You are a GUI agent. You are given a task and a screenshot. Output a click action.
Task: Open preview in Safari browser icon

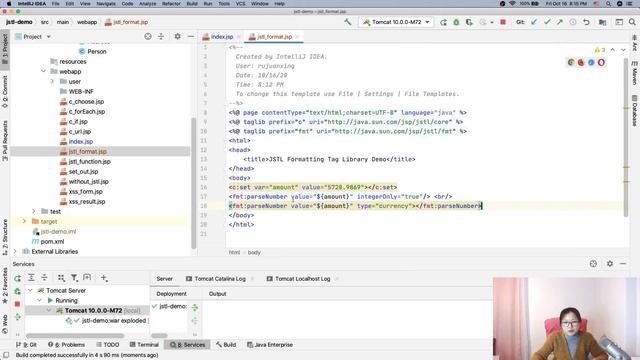click(591, 62)
